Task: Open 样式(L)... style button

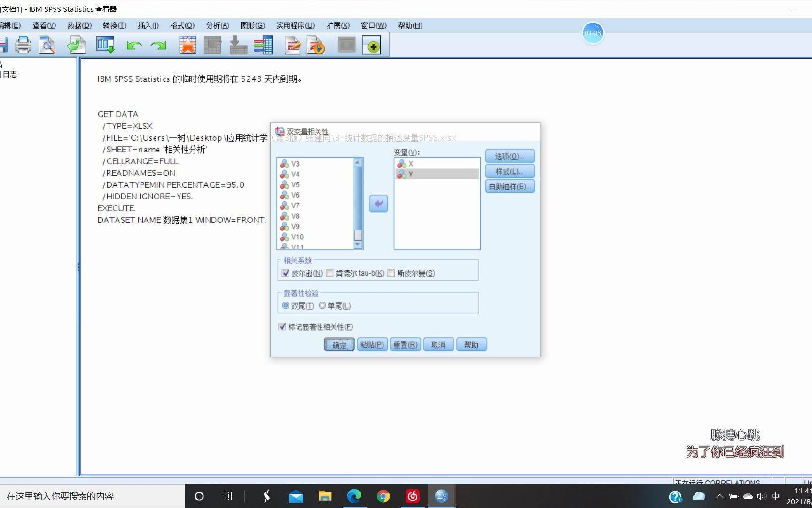Action: (510, 171)
